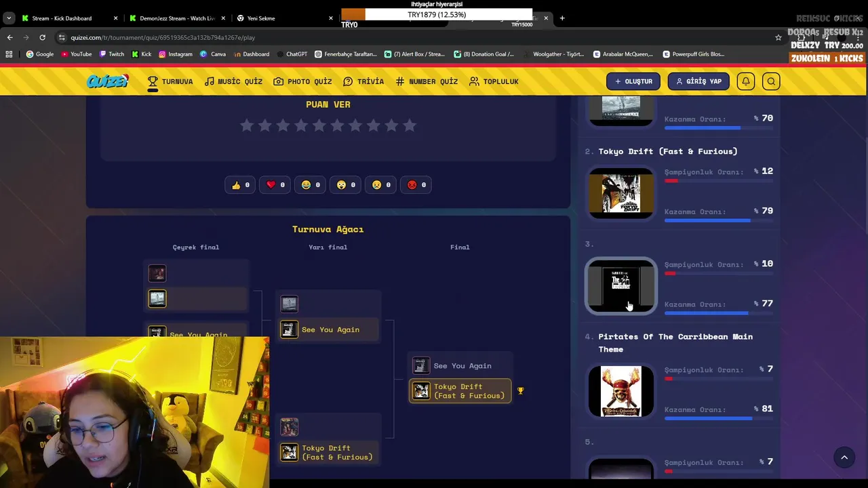
Task: Click the champion trophy icon beside Tokyo Drift
Action: [x=520, y=391]
